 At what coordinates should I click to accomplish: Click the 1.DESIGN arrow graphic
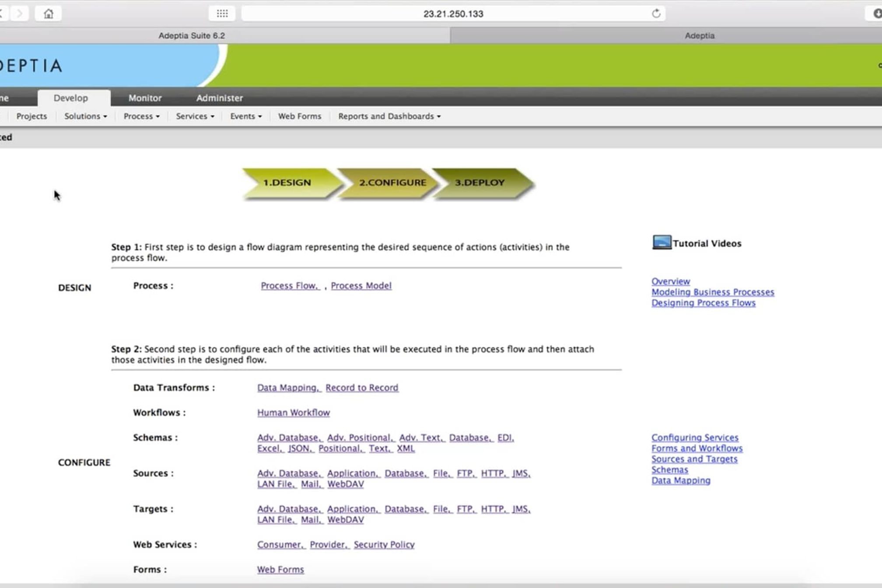[x=287, y=183]
